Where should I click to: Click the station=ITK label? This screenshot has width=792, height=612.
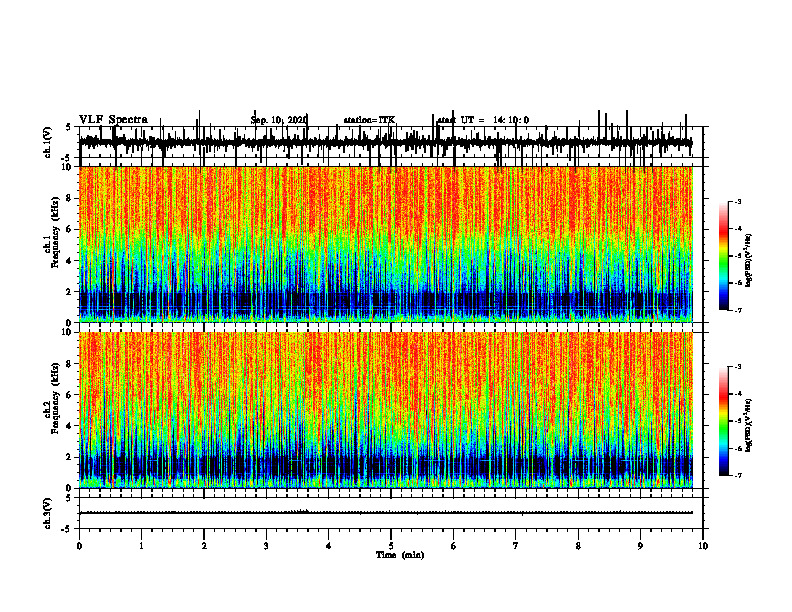(369, 120)
